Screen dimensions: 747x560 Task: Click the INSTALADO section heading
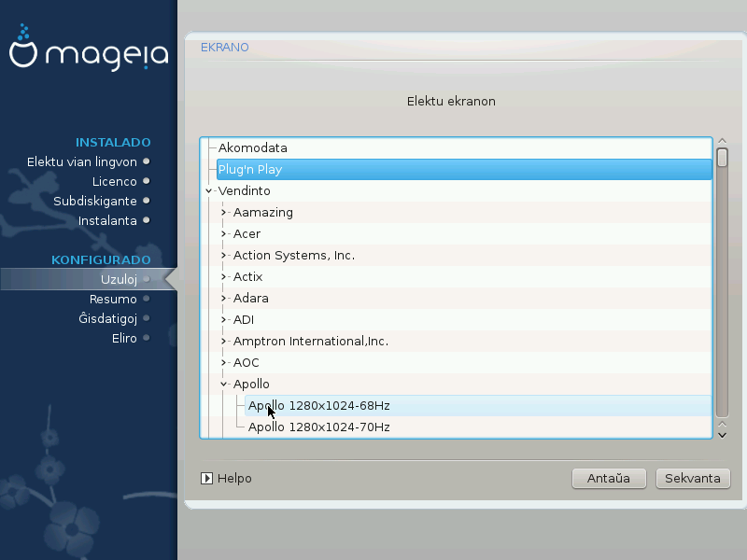[x=113, y=142]
